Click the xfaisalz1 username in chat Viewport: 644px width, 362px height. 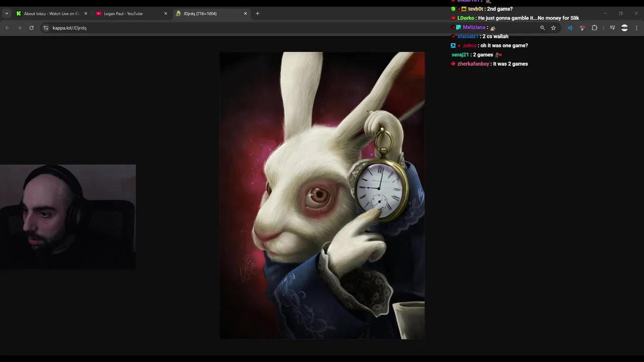[468, 36]
